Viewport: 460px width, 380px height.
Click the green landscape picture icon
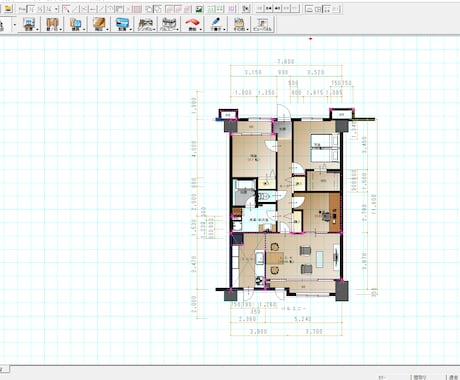(x=199, y=9)
